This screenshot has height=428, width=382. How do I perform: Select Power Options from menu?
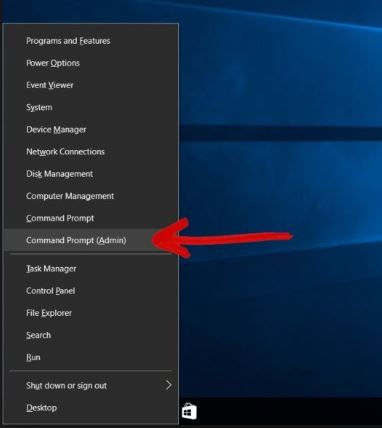coord(91,63)
